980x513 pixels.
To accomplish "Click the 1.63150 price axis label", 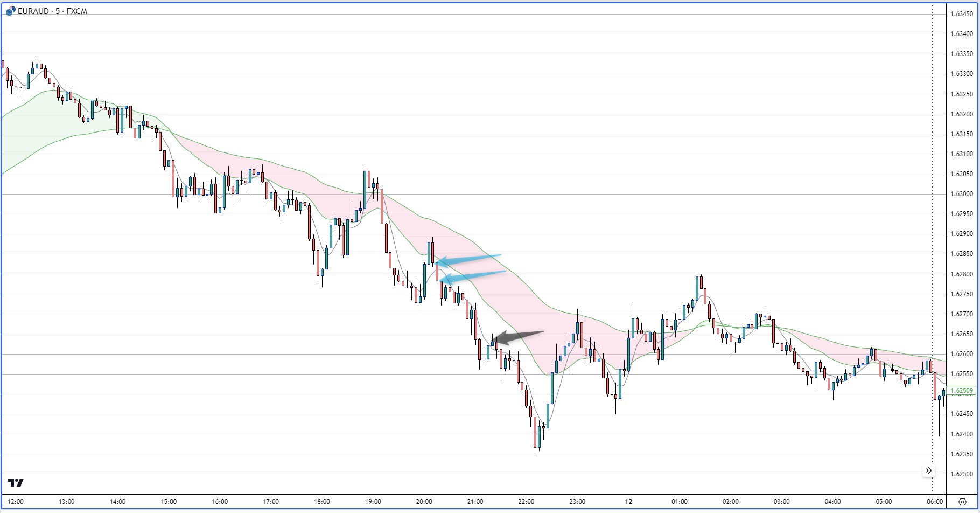I will coord(961,134).
